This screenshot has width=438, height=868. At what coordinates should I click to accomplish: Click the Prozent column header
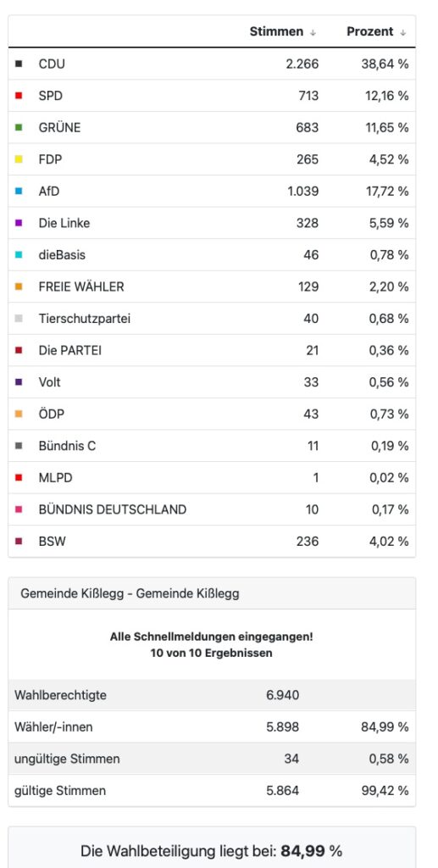pyautogui.click(x=370, y=31)
